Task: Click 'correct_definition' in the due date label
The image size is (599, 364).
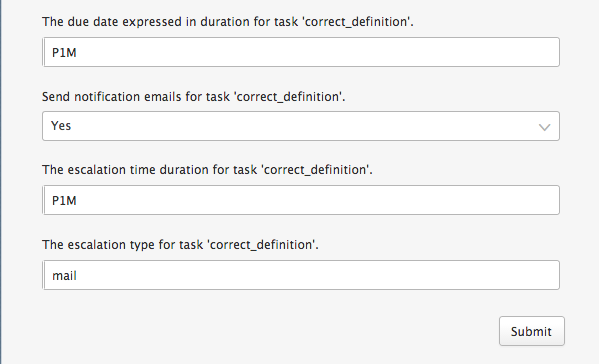Action: (356, 22)
